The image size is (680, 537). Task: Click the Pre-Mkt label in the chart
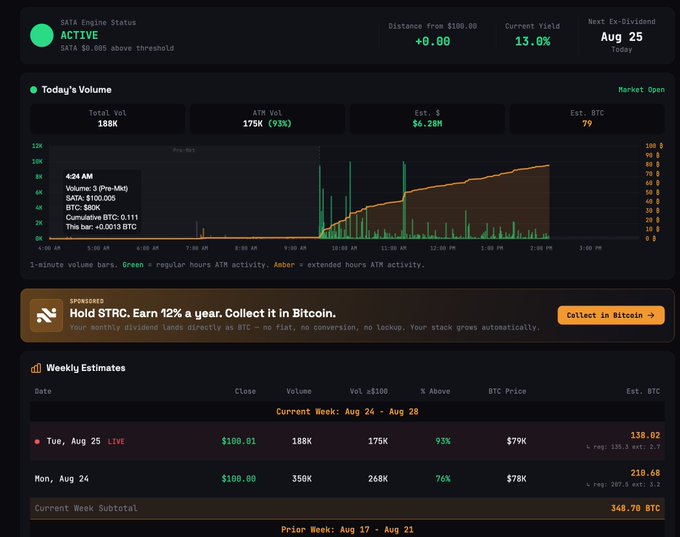tap(184, 150)
